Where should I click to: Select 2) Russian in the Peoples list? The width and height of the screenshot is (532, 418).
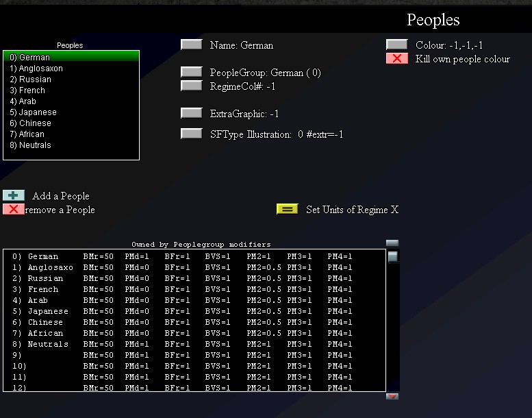[71, 79]
